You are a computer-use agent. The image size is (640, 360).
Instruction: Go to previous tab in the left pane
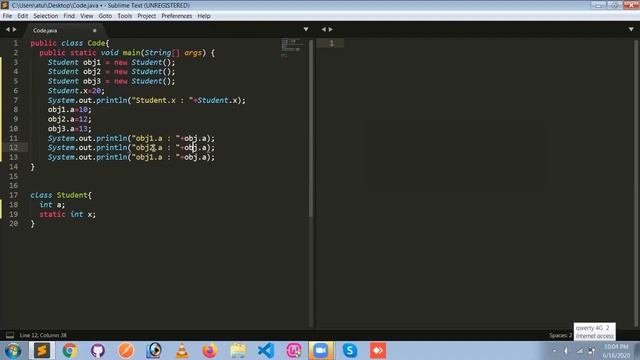coord(7,29)
